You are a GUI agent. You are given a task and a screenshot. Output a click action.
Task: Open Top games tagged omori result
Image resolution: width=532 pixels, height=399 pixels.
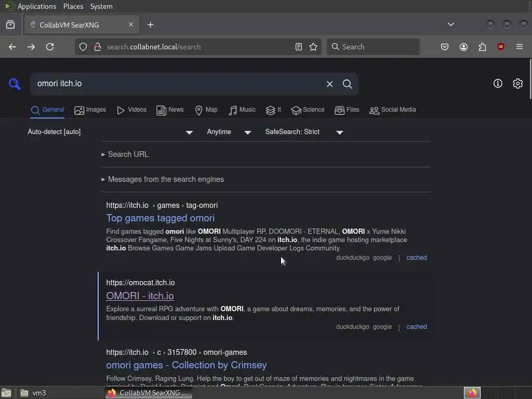click(161, 218)
